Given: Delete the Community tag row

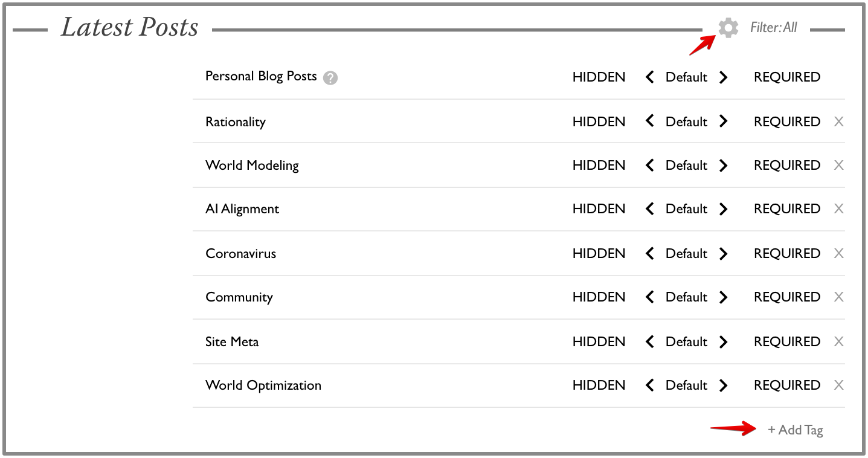Looking at the screenshot, I should (x=838, y=297).
